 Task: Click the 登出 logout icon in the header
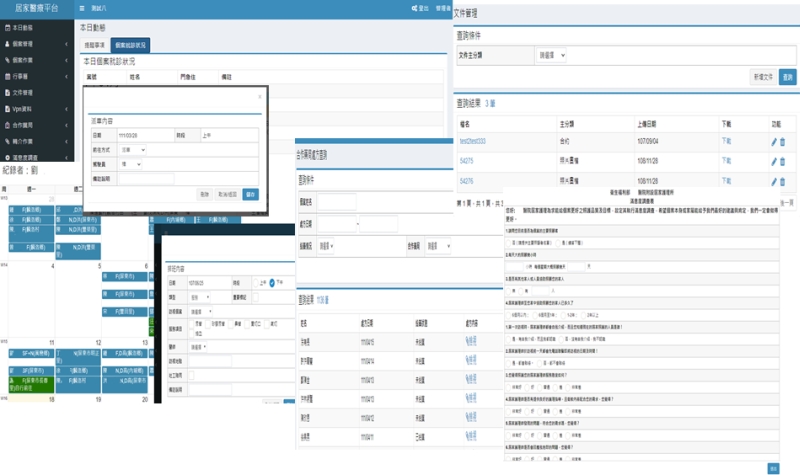(415, 8)
